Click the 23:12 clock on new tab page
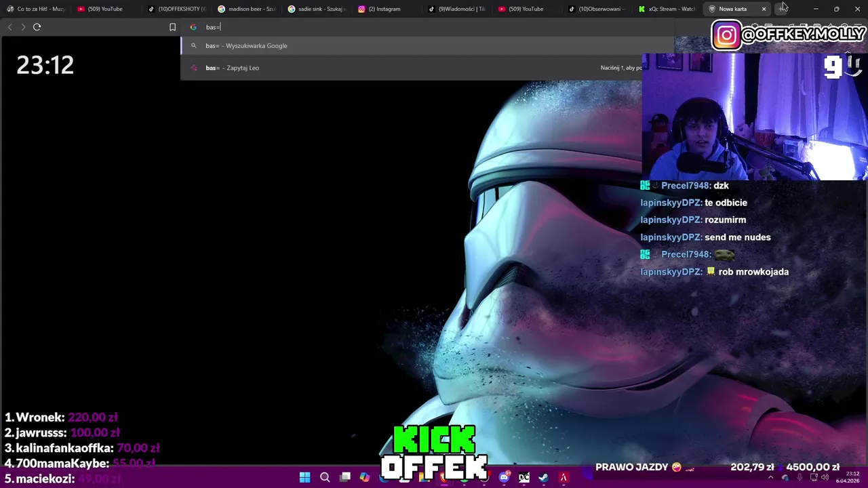 (x=45, y=65)
